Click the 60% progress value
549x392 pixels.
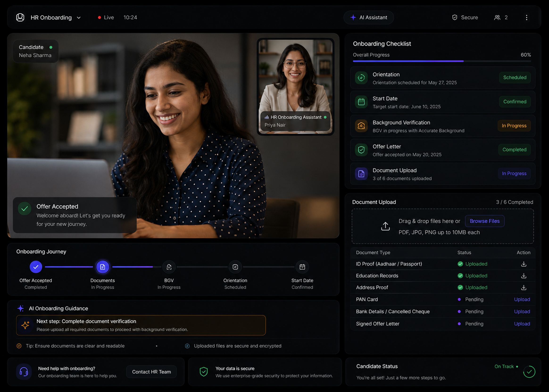click(526, 55)
